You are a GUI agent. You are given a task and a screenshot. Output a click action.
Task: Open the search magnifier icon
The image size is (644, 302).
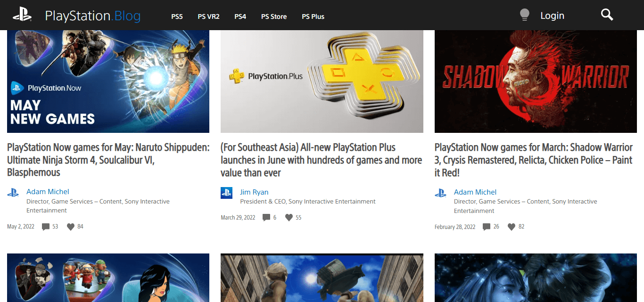(x=607, y=15)
